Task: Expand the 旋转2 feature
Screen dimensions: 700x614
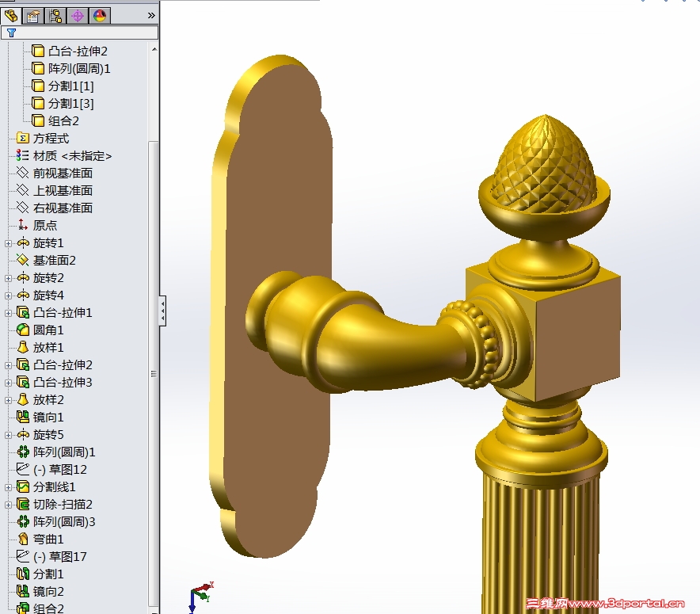Action: [x=8, y=278]
